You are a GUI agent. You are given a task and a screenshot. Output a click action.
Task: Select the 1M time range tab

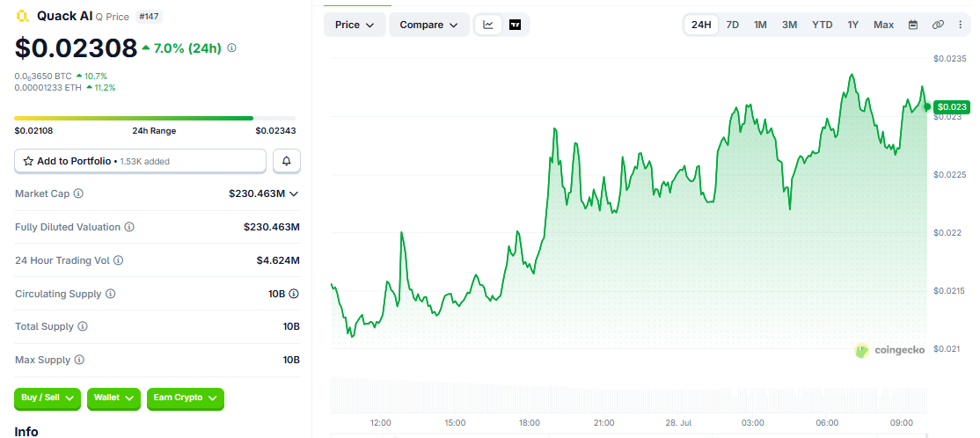click(760, 25)
